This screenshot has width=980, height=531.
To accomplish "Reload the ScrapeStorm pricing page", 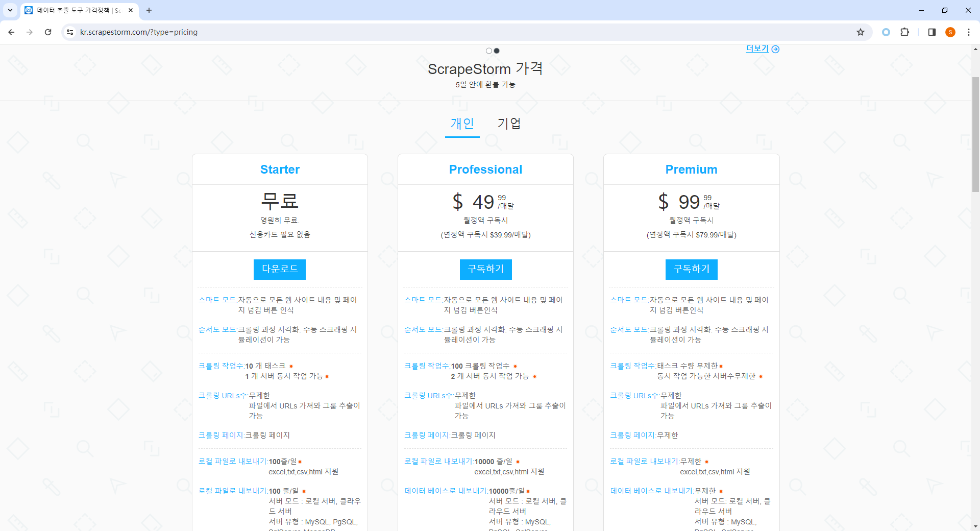I will [48, 32].
